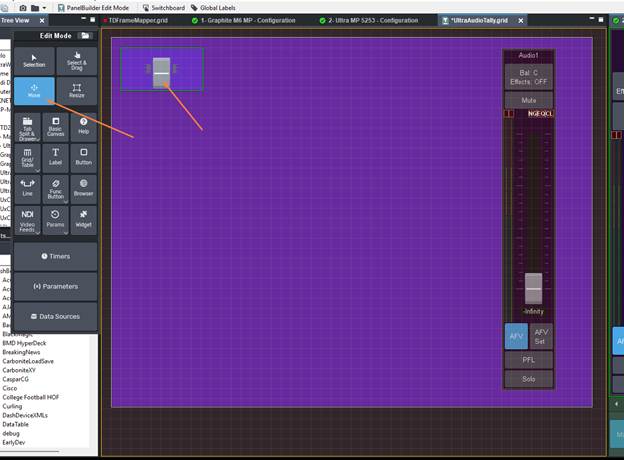Open folder icon beside Edit Mode header
The width and height of the screenshot is (624, 460).
(x=85, y=35)
